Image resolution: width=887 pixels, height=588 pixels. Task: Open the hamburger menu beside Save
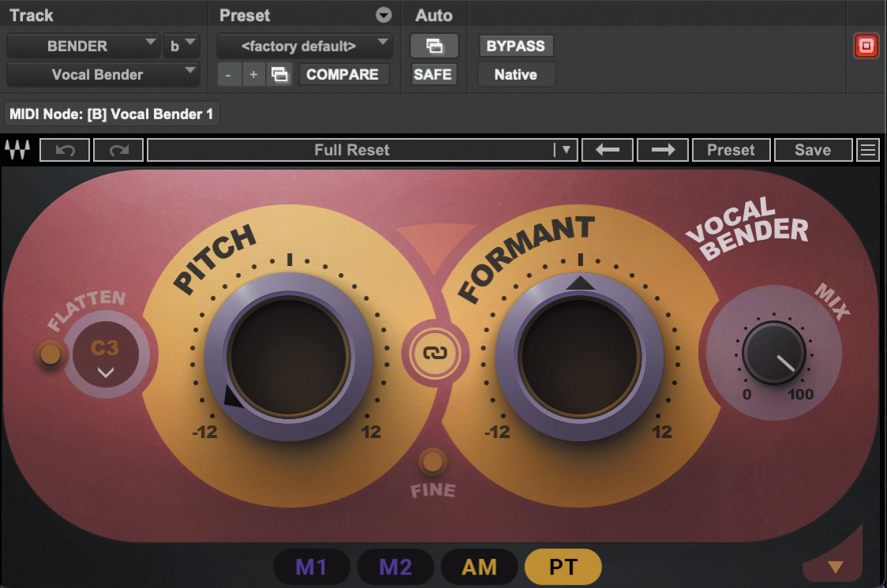(x=868, y=149)
